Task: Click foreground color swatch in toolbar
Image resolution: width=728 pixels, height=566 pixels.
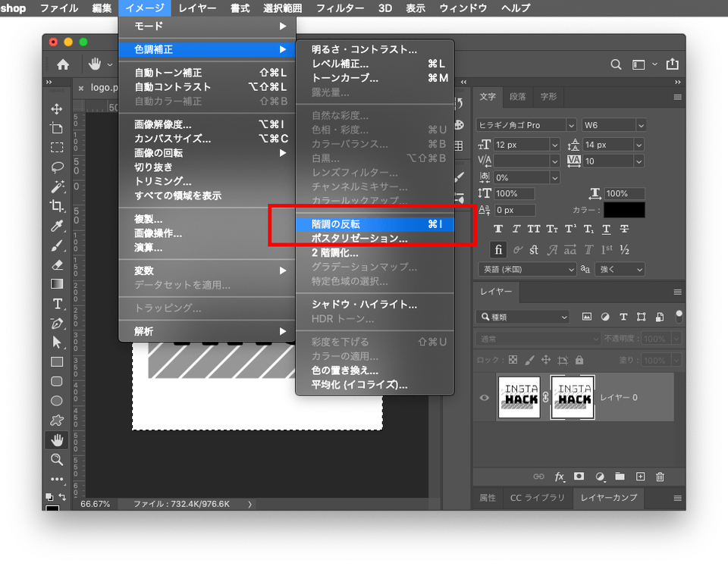Action: [x=52, y=508]
